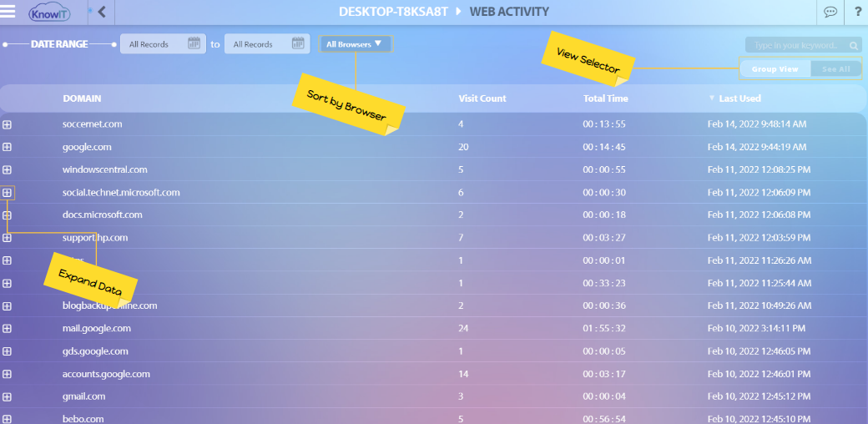Image resolution: width=868 pixels, height=424 pixels.
Task: Select social.technet.microsoft.com domain text
Action: 121,192
